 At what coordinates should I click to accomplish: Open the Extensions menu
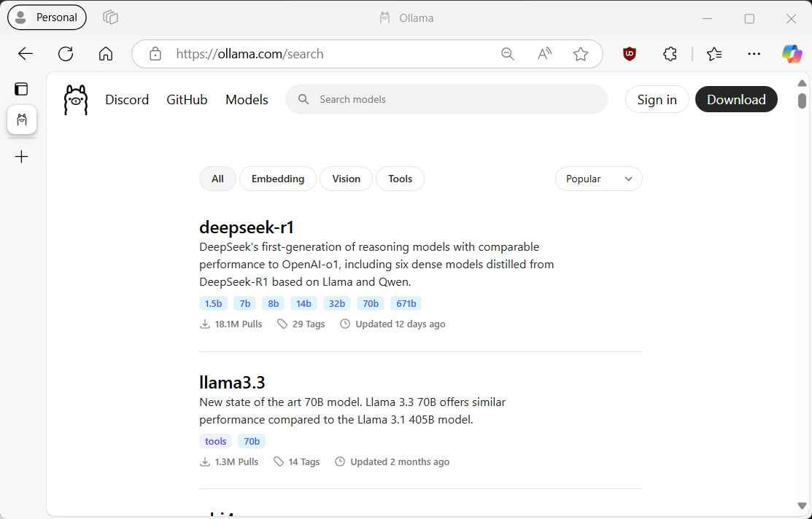coord(670,54)
